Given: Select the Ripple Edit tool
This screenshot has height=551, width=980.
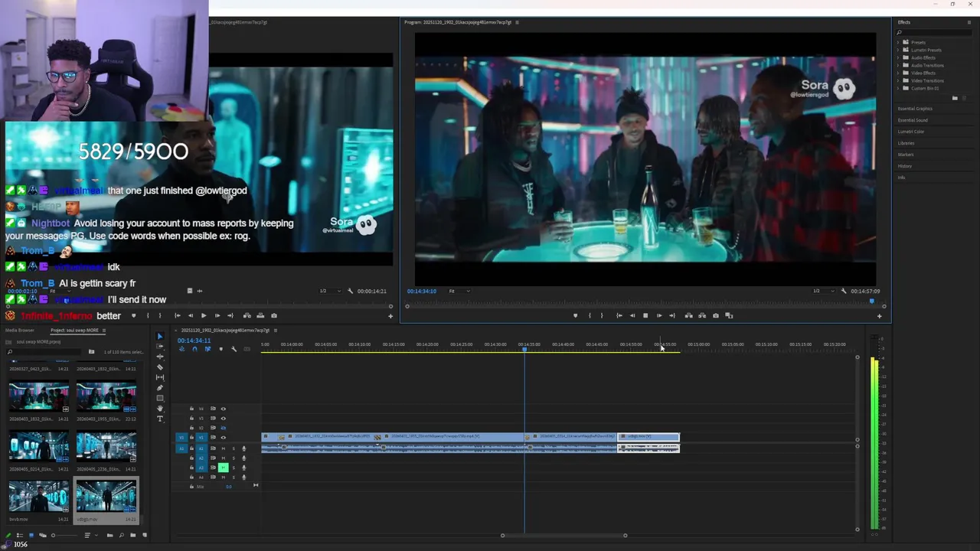Looking at the screenshot, I should click(160, 357).
